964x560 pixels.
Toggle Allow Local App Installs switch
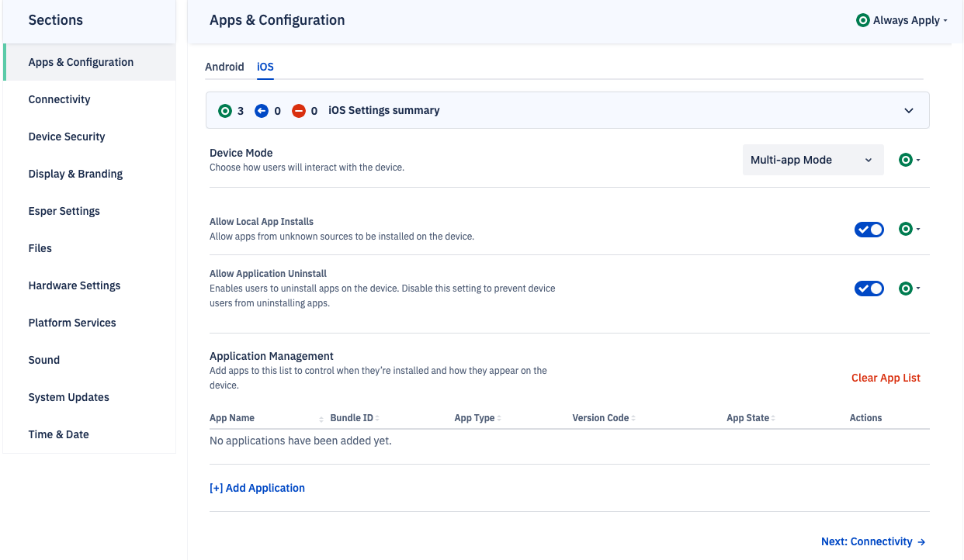click(x=869, y=230)
